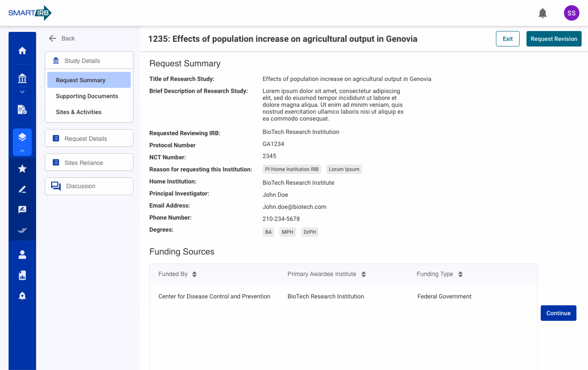Image resolution: width=588 pixels, height=370 pixels.
Task: Click the phone number 210-234-5678
Action: point(281,219)
